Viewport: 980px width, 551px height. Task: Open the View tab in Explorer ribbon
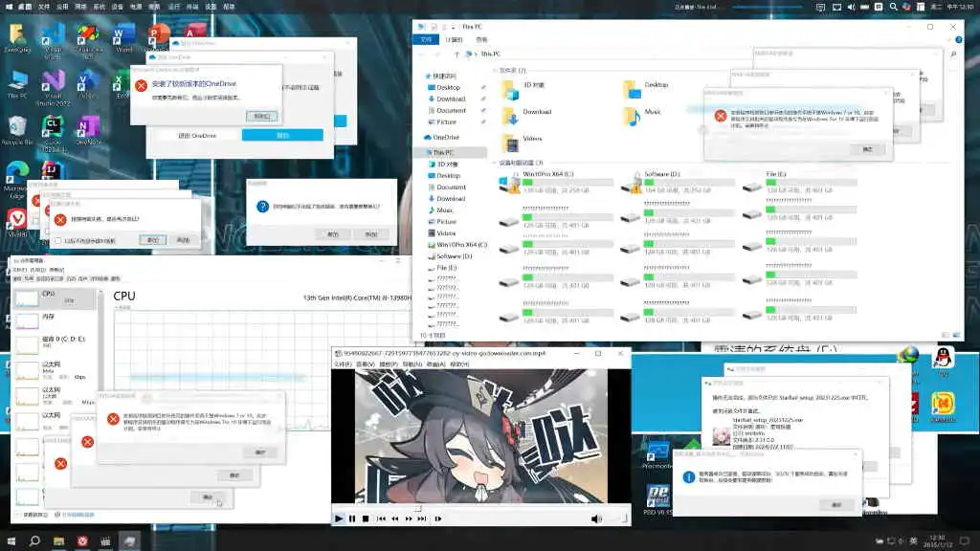pos(481,39)
